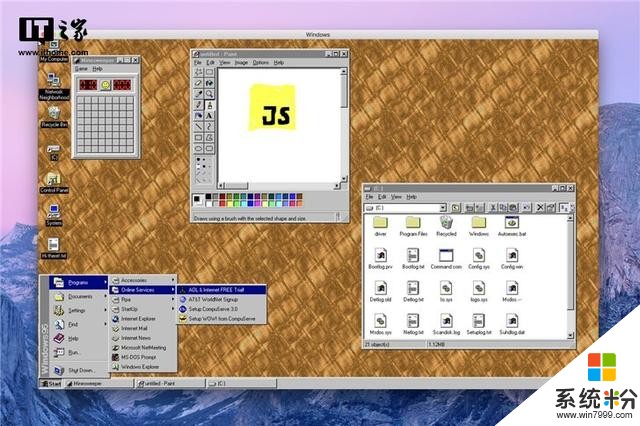Select the Ellipse tool in Paint

(199, 148)
